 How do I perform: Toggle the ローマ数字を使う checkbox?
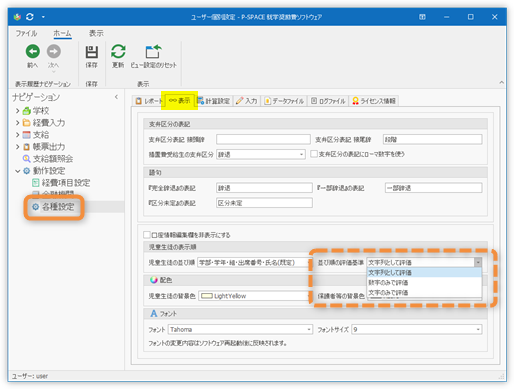(313, 154)
